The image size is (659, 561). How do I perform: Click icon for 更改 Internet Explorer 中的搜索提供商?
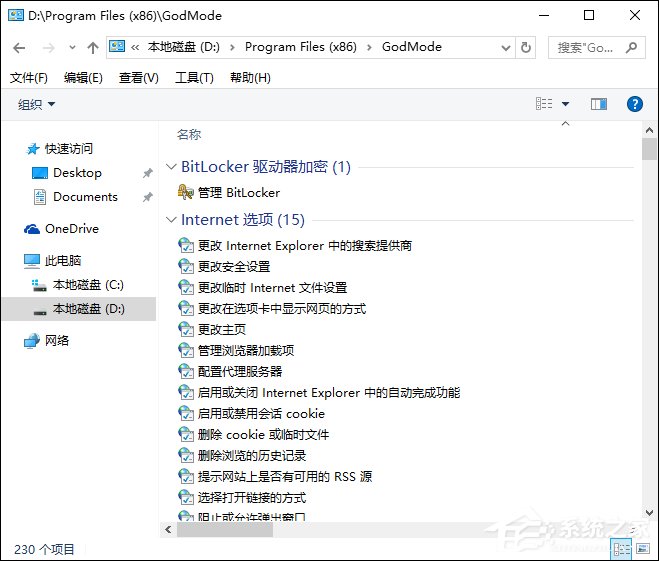(185, 245)
